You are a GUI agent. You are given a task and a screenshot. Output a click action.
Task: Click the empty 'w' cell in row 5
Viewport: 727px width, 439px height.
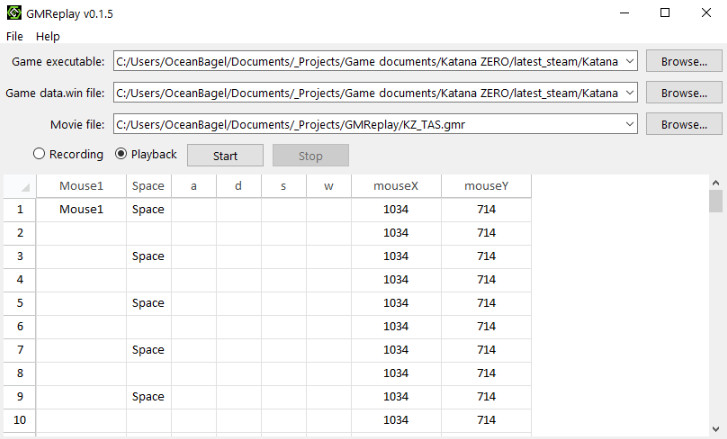[x=329, y=303]
